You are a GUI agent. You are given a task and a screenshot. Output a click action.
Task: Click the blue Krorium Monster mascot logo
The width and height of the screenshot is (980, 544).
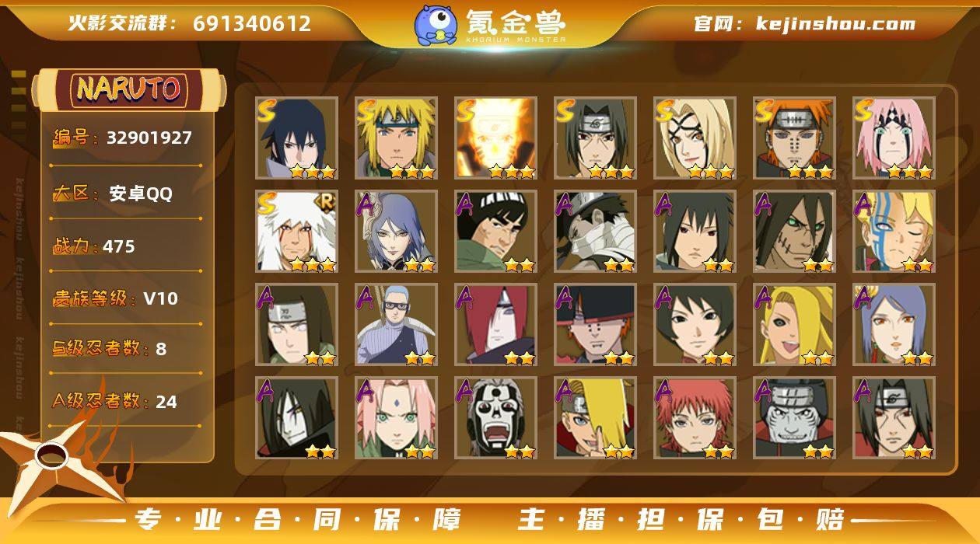pos(435,24)
